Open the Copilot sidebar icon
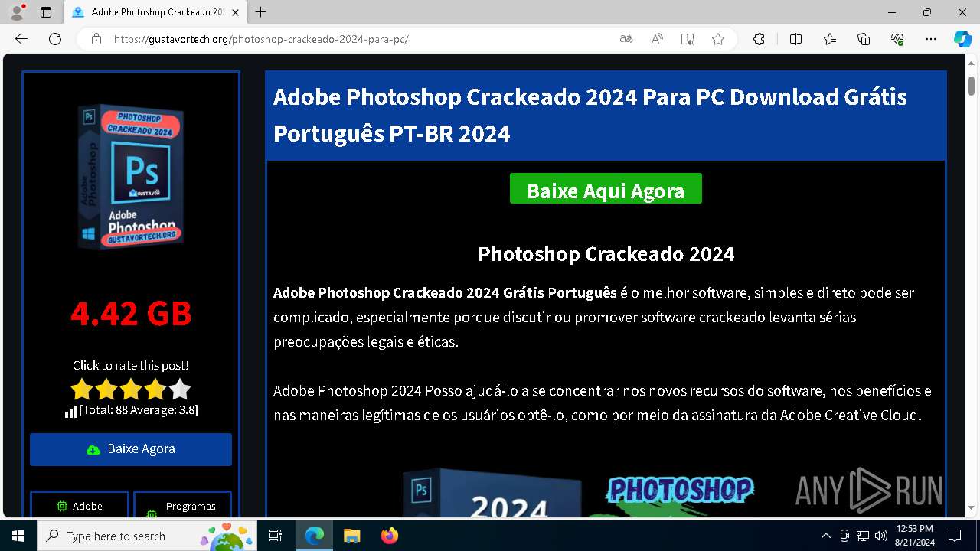This screenshot has width=980, height=551. tap(962, 39)
